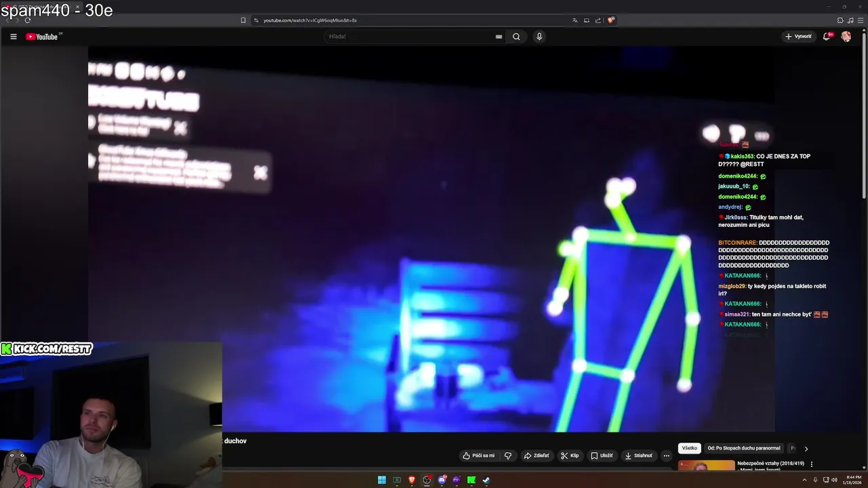Open Steam from the taskbar
Image resolution: width=868 pixels, height=488 pixels.
point(486,480)
